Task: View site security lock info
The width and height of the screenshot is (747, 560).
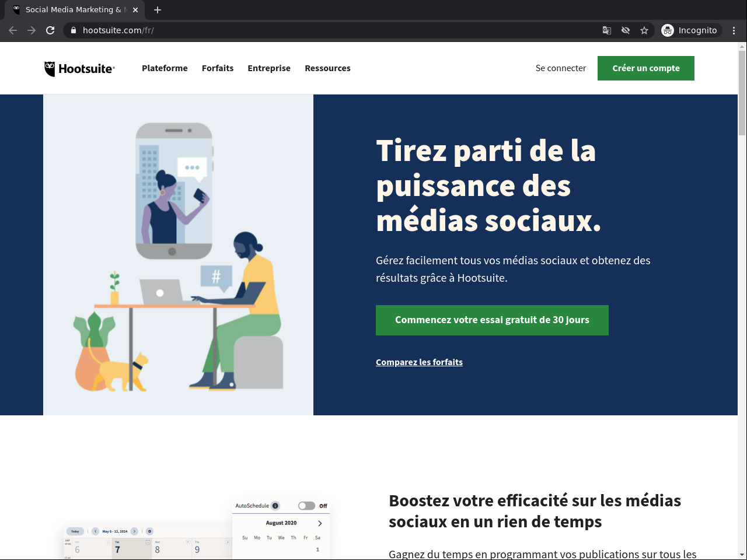Action: tap(74, 30)
